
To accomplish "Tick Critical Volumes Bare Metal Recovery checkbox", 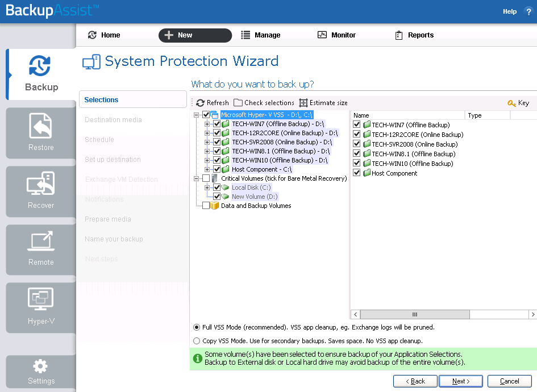I will (206, 178).
